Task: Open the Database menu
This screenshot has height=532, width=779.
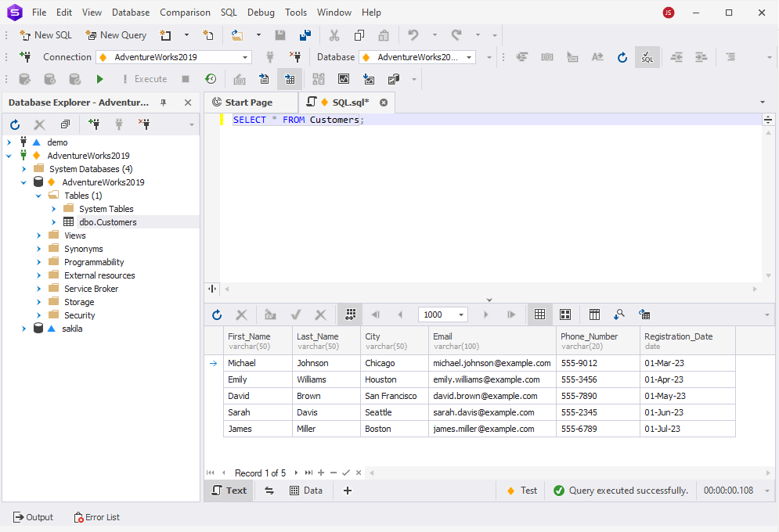Action: pos(130,12)
